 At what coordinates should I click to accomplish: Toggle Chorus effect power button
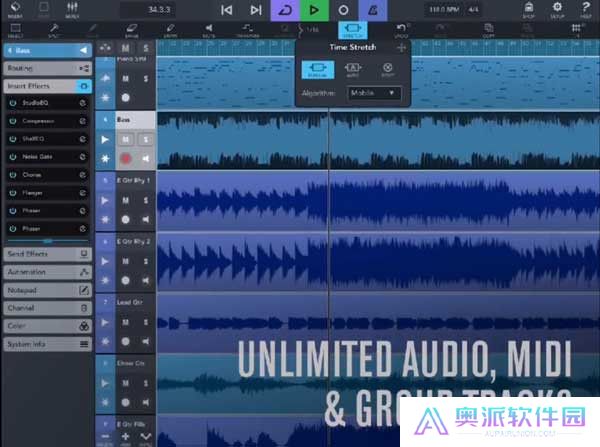pyautogui.click(x=13, y=175)
